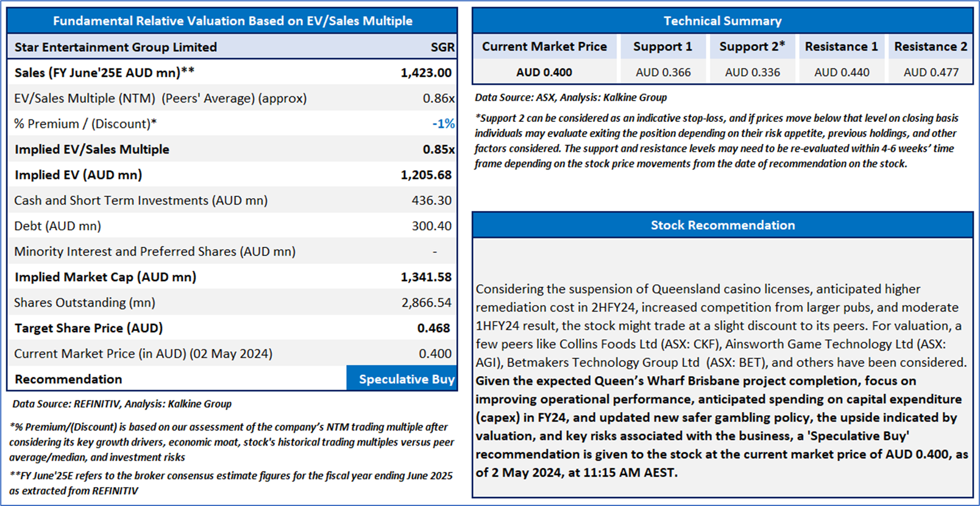Click the 'Support 1' column header
Screen dimensions: 980x506
pos(662,46)
